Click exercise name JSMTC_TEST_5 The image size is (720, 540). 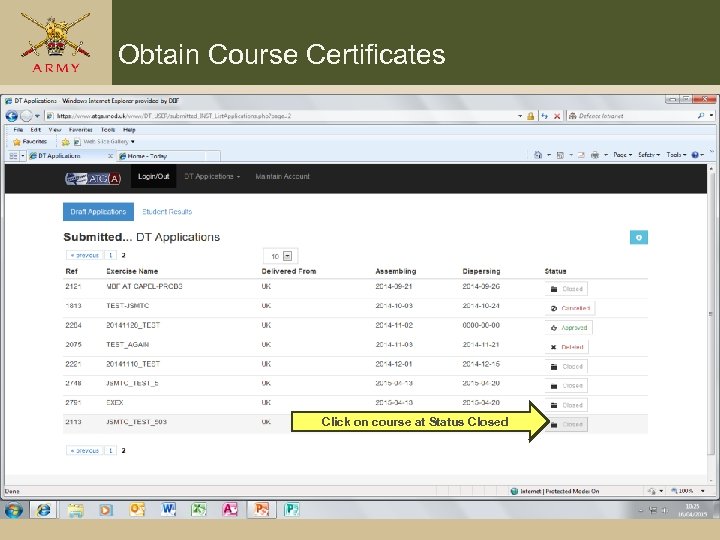coord(132,383)
